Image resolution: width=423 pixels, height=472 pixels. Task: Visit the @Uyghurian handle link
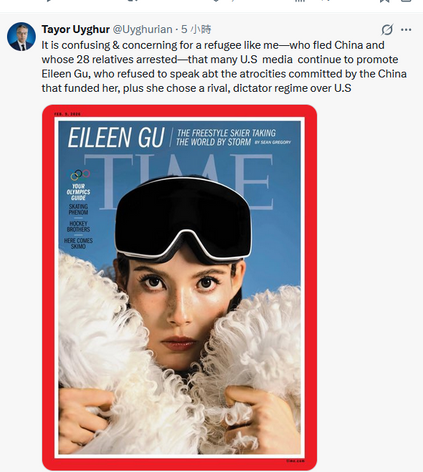pyautogui.click(x=142, y=29)
